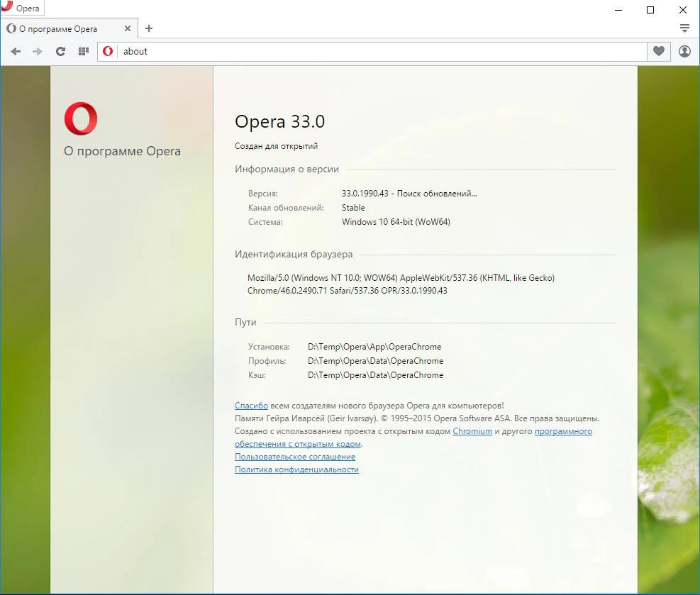The height and width of the screenshot is (595, 700).
Task: Click the sidebar title 'О программе Opera'
Action: tap(122, 151)
